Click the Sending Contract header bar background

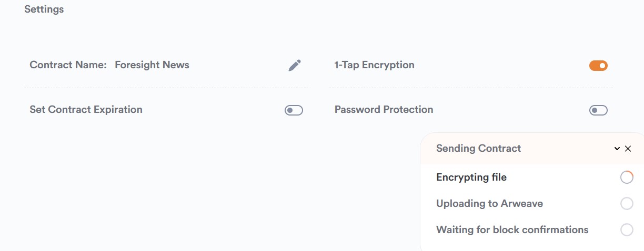click(x=558, y=149)
